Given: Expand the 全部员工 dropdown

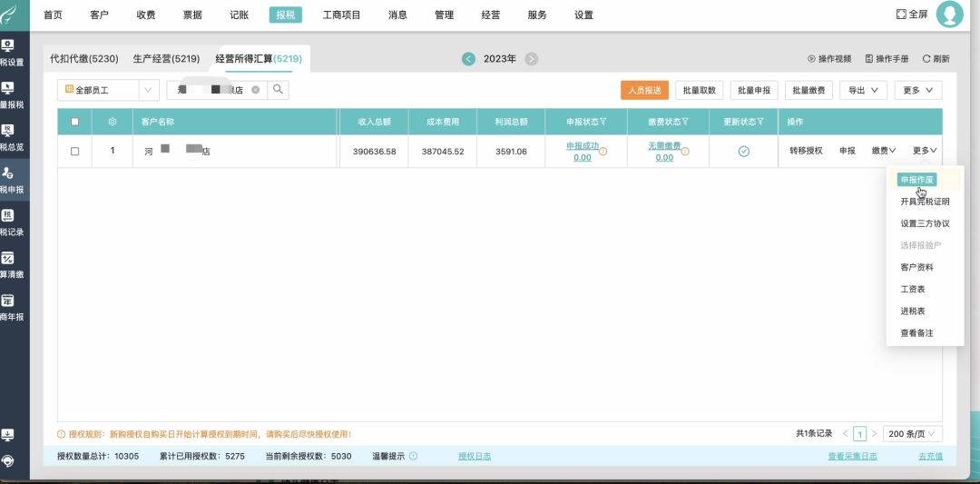Looking at the screenshot, I should [148, 90].
